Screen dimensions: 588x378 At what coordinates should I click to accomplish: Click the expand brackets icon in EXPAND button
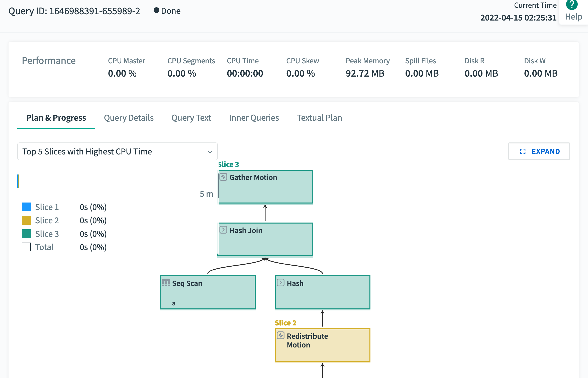pyautogui.click(x=523, y=151)
